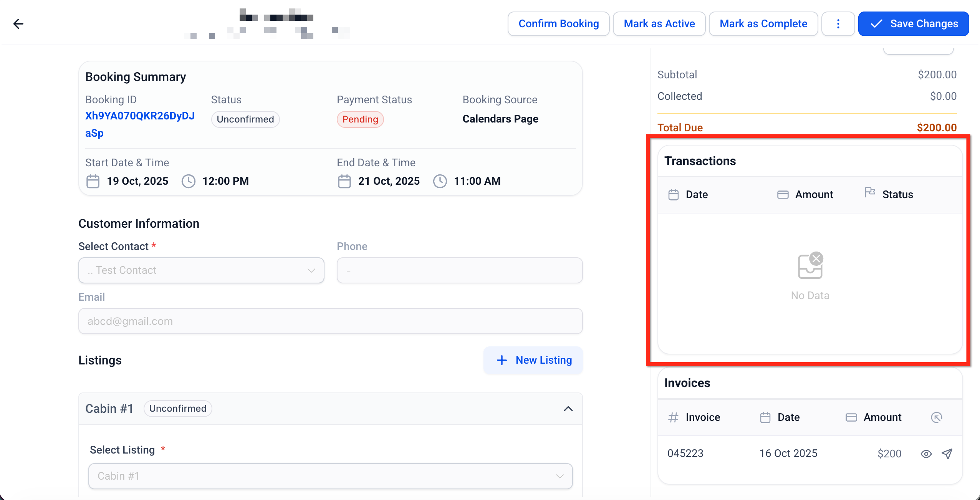This screenshot has height=500, width=980.
Task: Click the end date calendar icon
Action: click(x=344, y=181)
